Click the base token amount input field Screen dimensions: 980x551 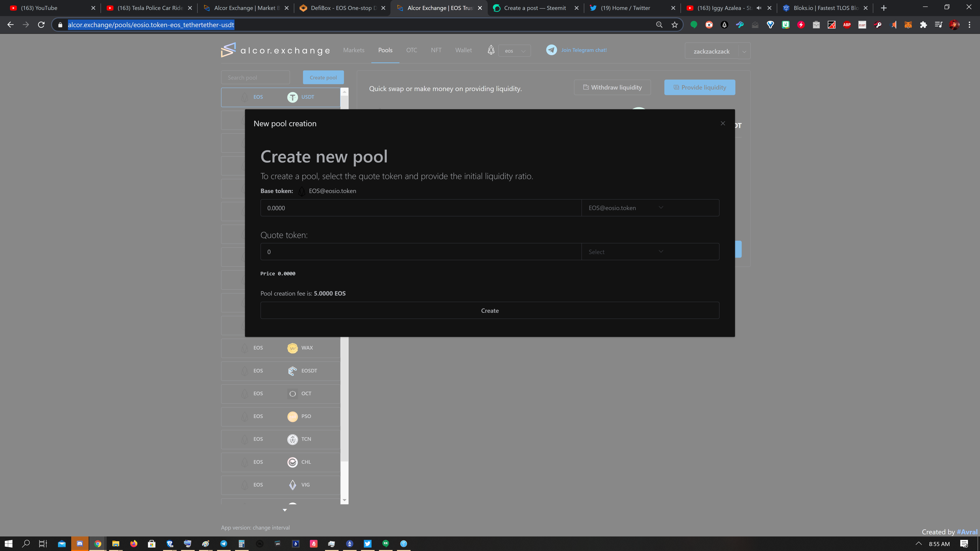pos(421,208)
